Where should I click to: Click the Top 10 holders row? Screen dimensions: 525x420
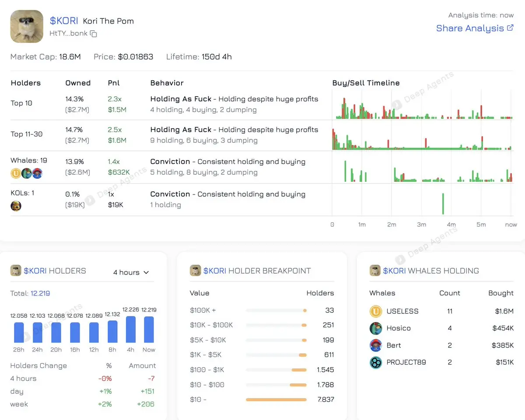262,104
